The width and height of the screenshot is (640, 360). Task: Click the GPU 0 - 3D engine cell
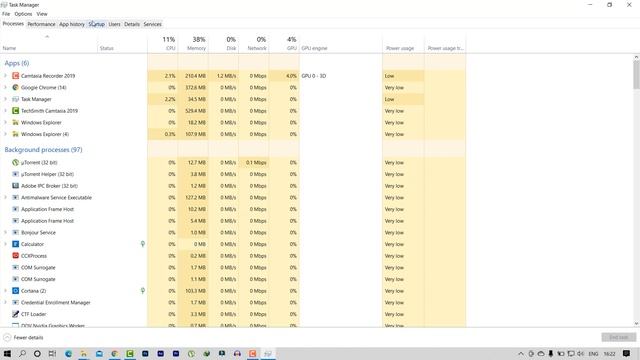[313, 76]
